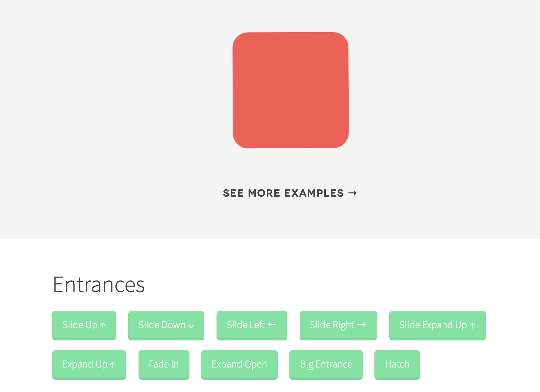The height and width of the screenshot is (392, 540).
Task: Click the left arrow icon in Slide Left
Action: pos(272,325)
